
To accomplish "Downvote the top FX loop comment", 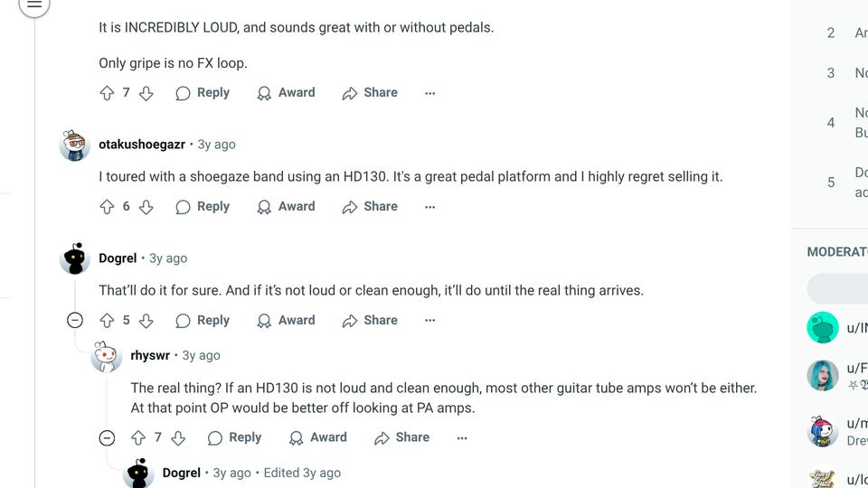I will tap(146, 93).
